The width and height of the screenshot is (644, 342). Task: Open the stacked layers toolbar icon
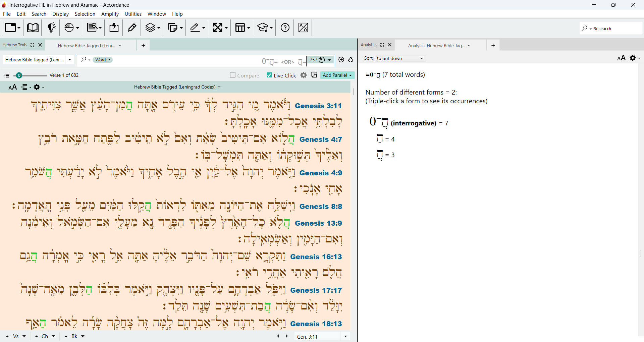point(153,27)
